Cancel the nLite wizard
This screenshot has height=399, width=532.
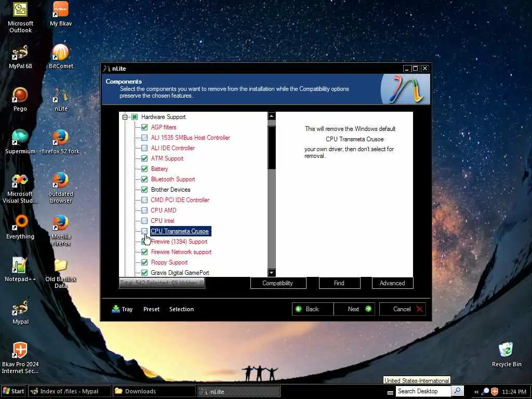pos(403,309)
